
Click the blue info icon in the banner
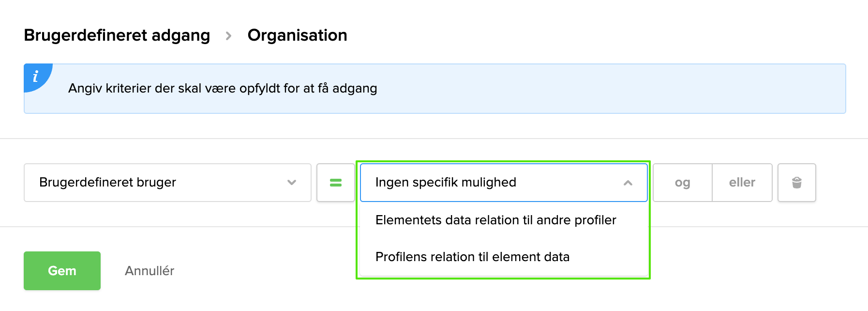(x=35, y=77)
